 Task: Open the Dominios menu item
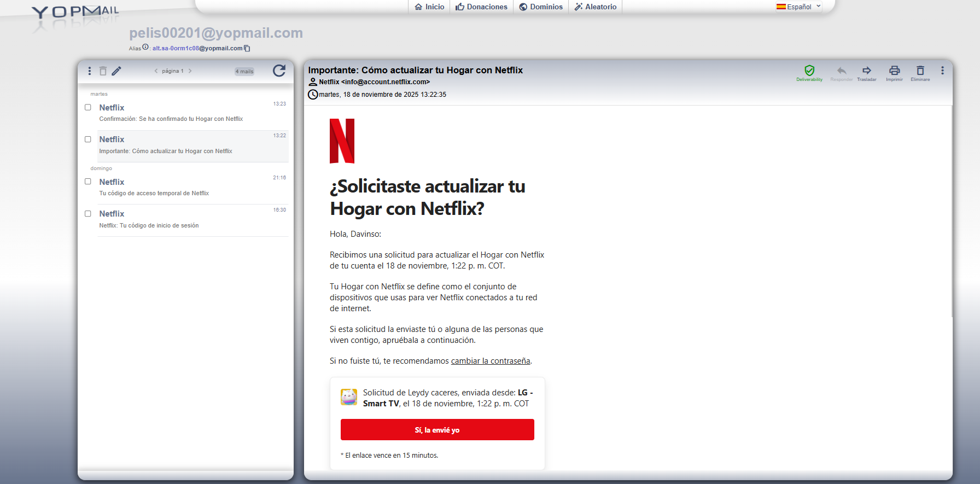point(541,7)
